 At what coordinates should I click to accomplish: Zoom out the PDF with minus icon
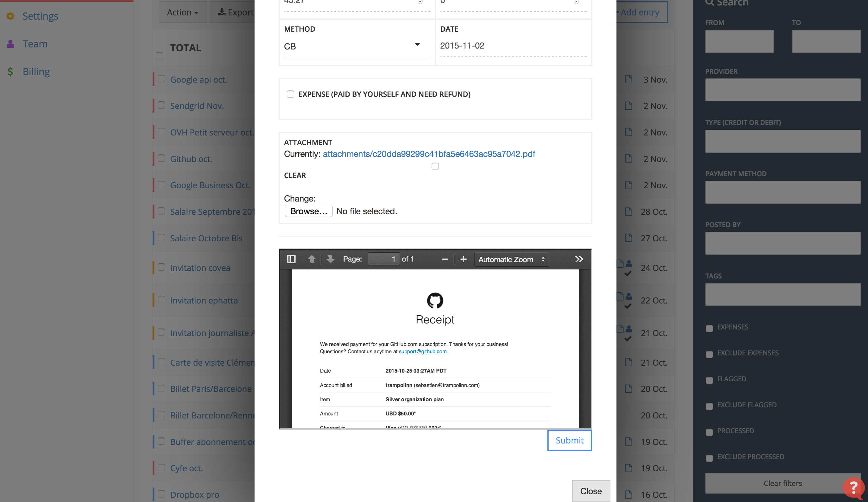tap(444, 259)
